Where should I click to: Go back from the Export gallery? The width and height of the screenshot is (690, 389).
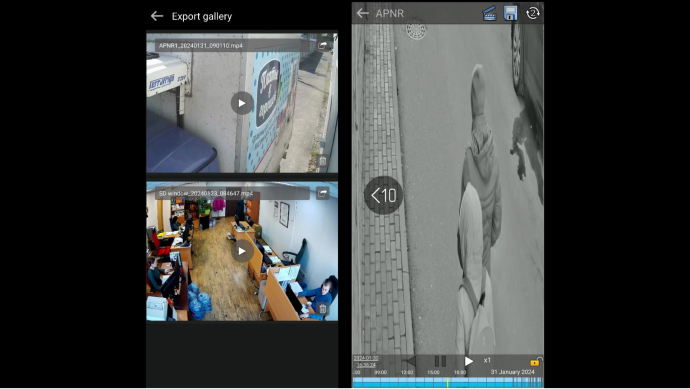tap(157, 16)
